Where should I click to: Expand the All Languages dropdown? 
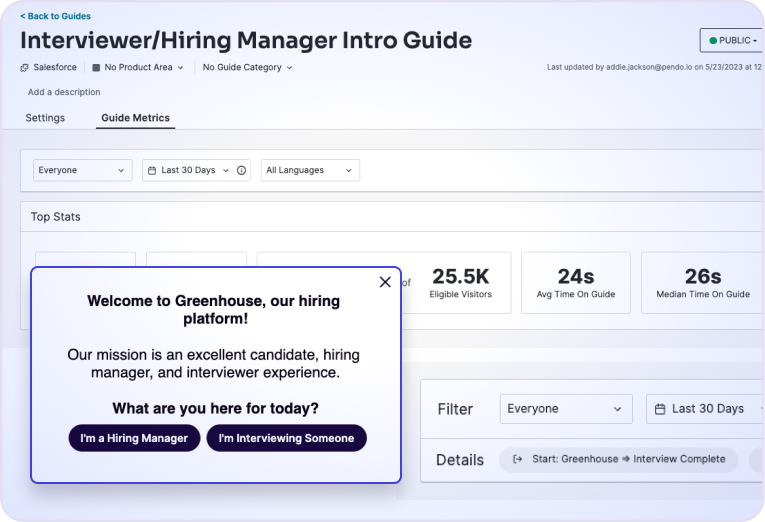pos(310,170)
